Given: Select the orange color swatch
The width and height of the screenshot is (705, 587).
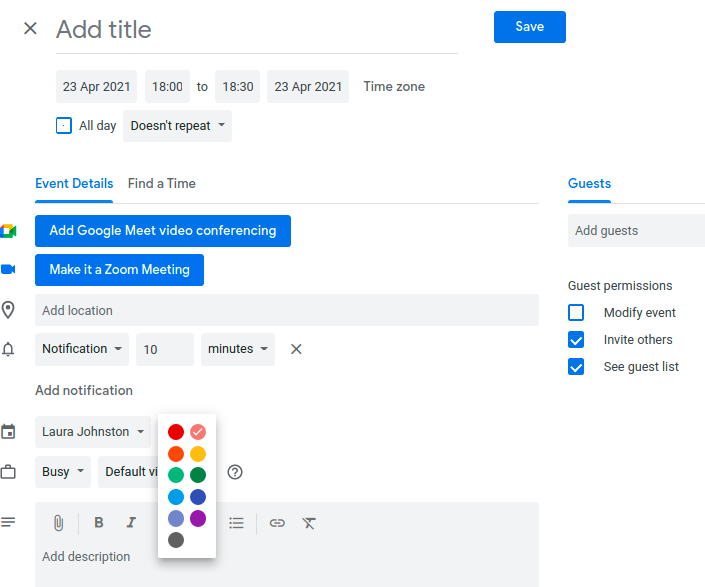Looking at the screenshot, I should pyautogui.click(x=176, y=454).
